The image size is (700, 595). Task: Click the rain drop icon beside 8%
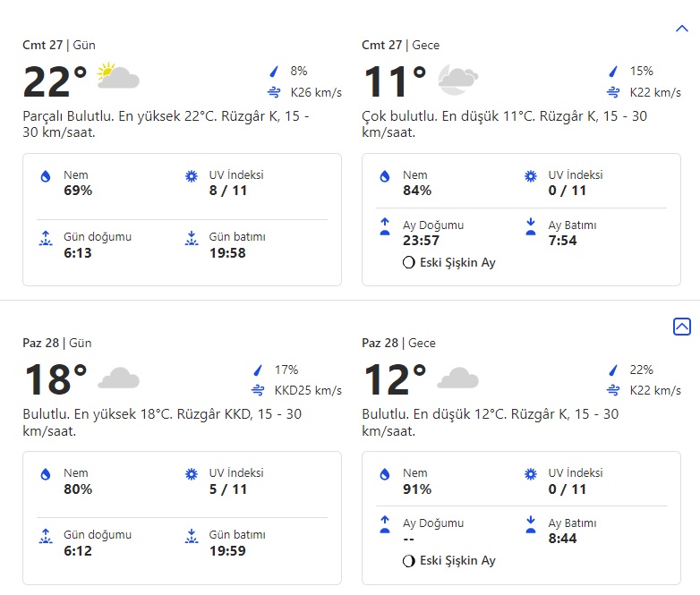click(x=275, y=72)
